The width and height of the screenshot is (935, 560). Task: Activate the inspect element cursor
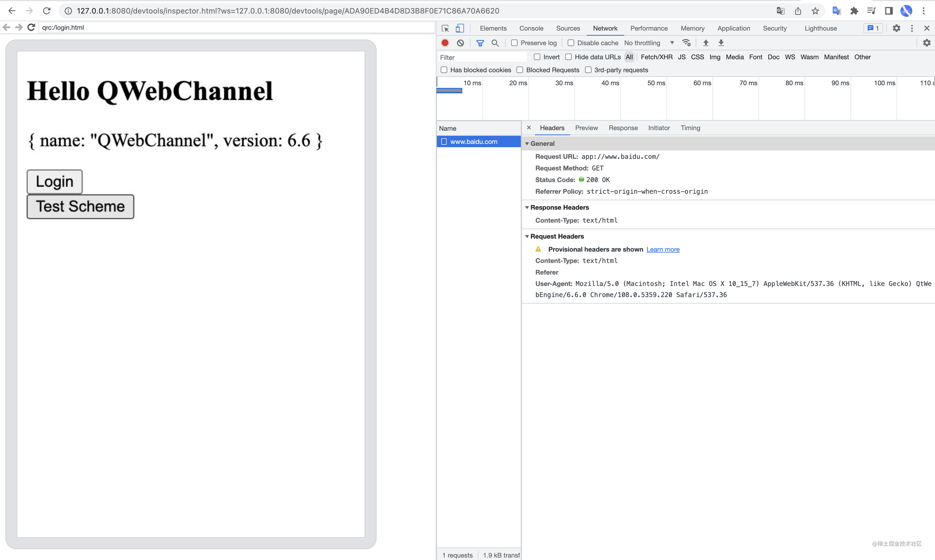pyautogui.click(x=446, y=28)
